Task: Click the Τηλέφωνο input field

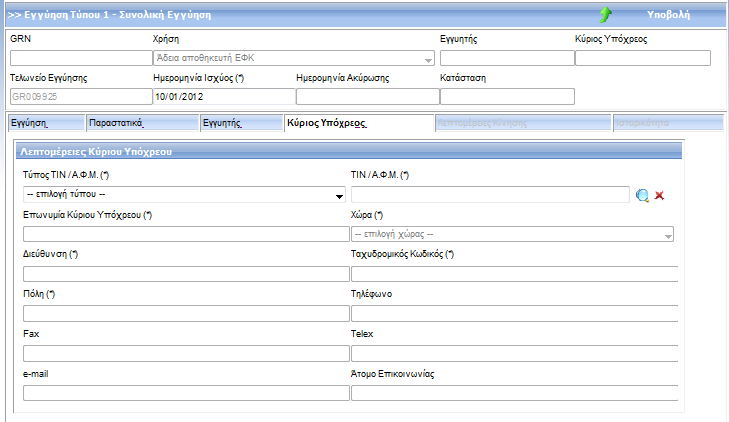Action: tap(515, 314)
